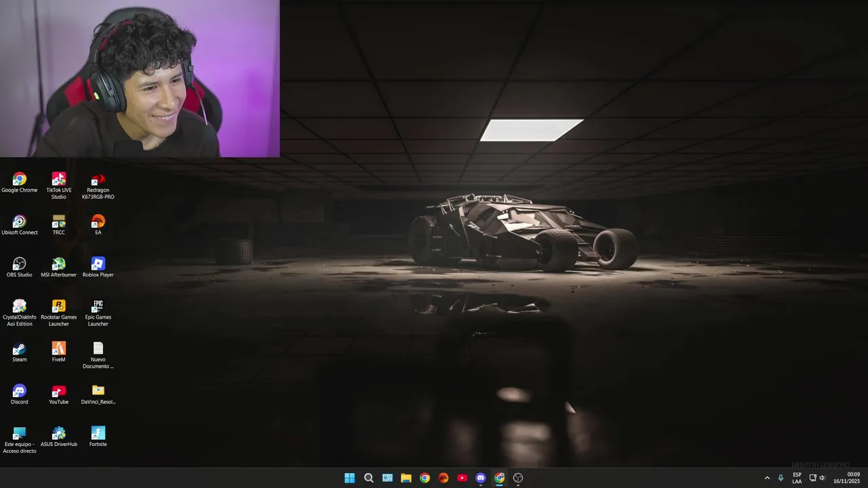Show hidden system tray icons
The height and width of the screenshot is (488, 868).
click(x=767, y=478)
